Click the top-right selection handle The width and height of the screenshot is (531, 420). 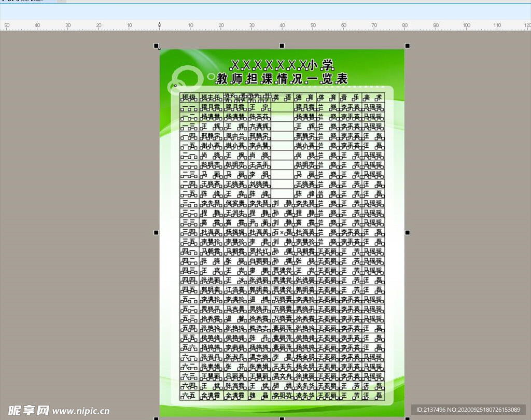408,46
